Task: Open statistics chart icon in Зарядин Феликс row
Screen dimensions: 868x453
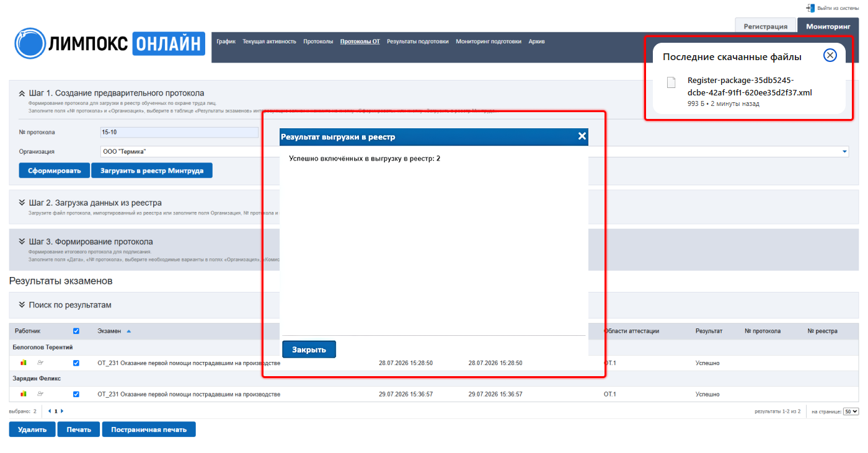Action: [24, 394]
